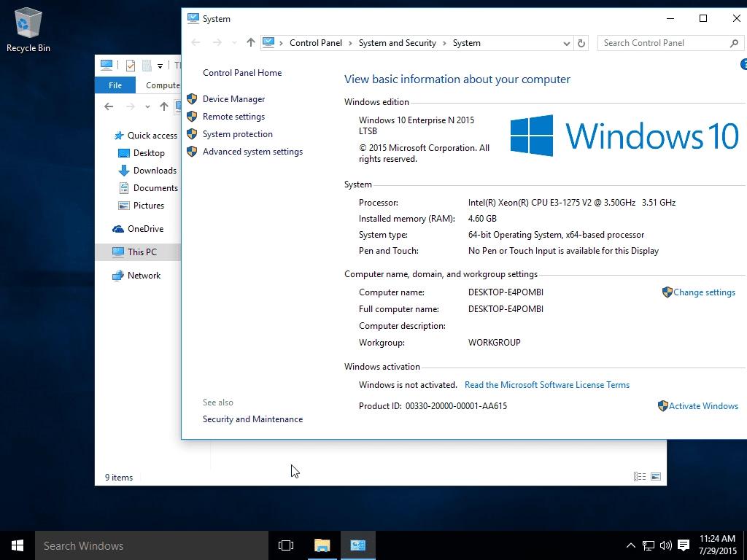Select Pictures in File Explorer navigation
The height and width of the screenshot is (560, 747).
[x=148, y=206]
